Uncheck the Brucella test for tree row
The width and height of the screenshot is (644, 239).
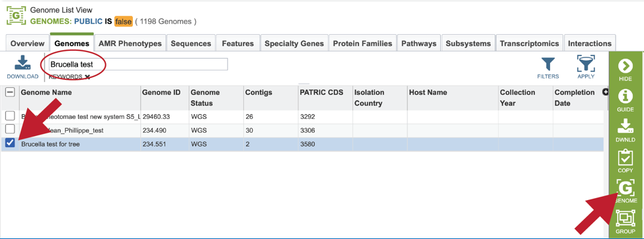coord(10,143)
